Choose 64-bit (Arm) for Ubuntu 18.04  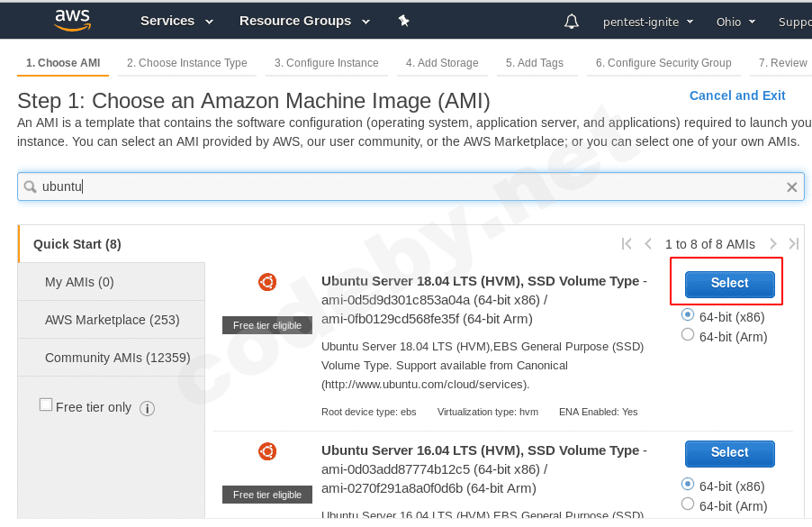[689, 335]
